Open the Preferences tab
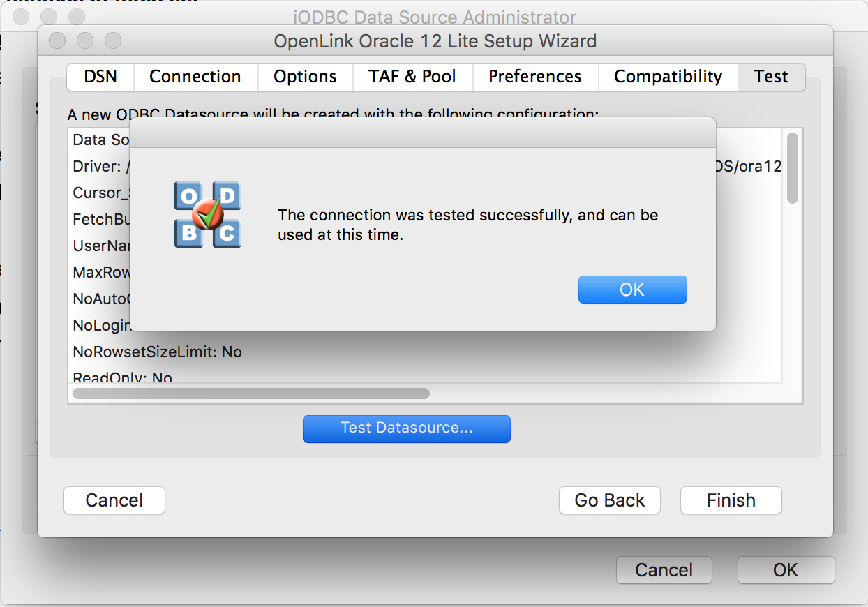868x607 pixels. tap(535, 77)
